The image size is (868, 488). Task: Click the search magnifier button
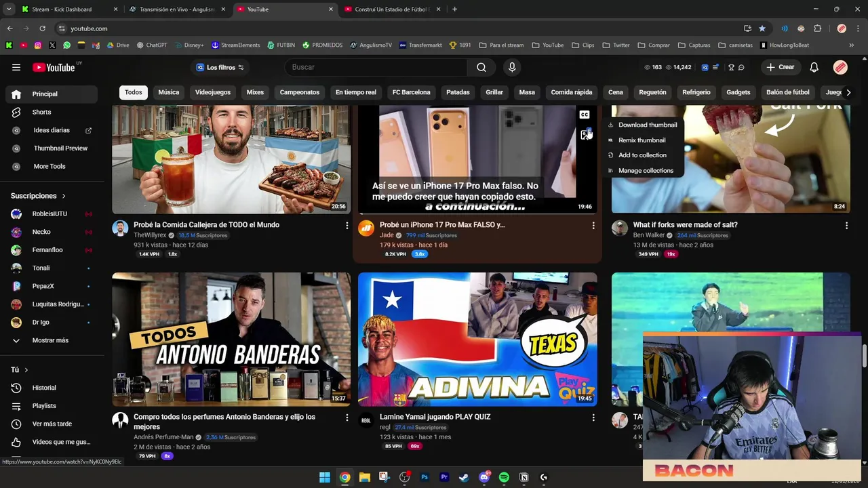[x=481, y=67]
